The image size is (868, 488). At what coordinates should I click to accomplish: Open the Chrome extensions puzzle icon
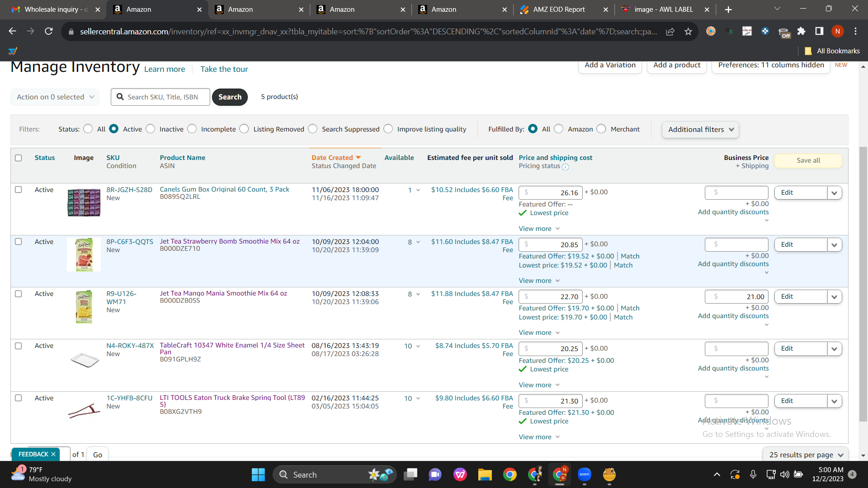coord(801,31)
